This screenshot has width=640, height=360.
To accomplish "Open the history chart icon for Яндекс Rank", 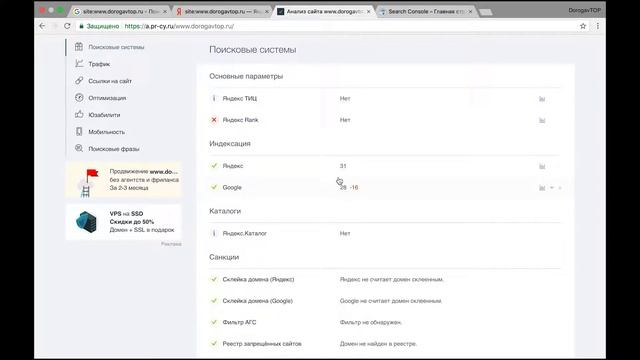I will click(x=542, y=120).
